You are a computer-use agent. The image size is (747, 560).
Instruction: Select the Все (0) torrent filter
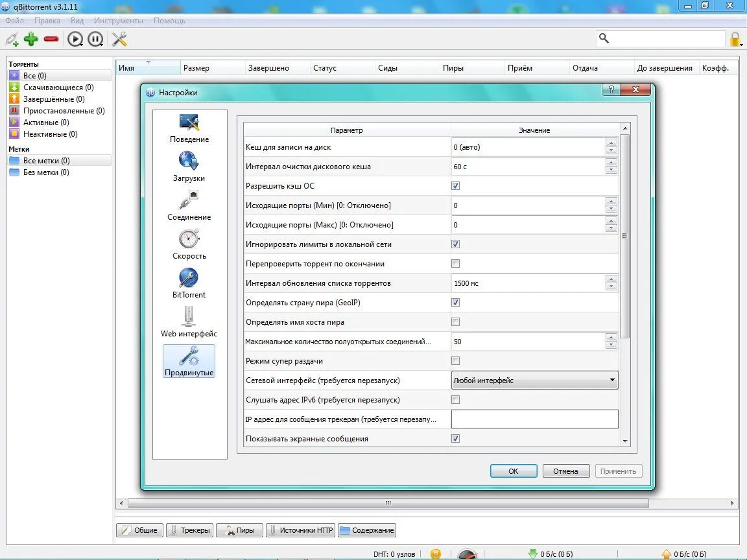[60, 75]
